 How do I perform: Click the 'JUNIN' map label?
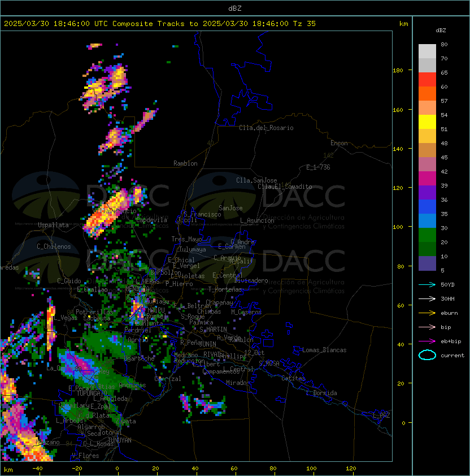coord(207,344)
